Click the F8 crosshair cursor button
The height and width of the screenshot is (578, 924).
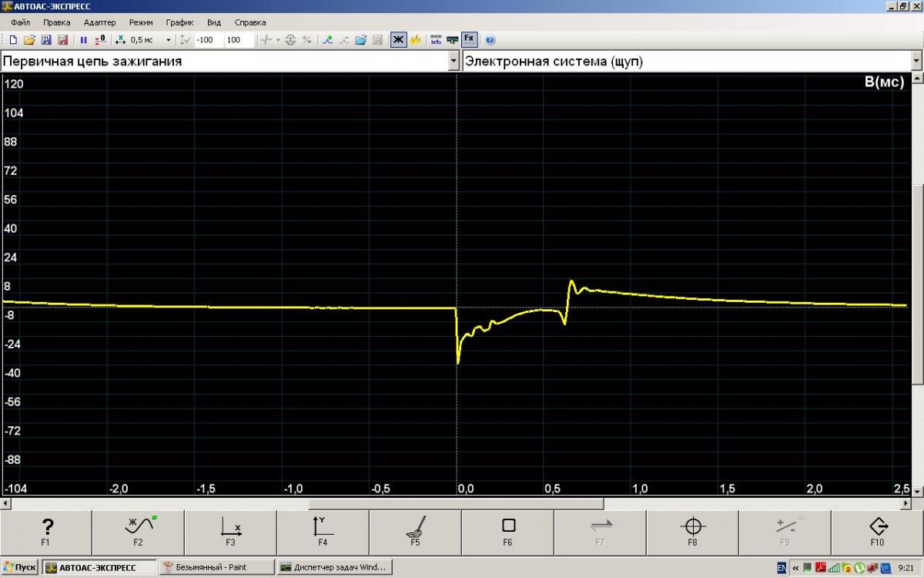(693, 532)
